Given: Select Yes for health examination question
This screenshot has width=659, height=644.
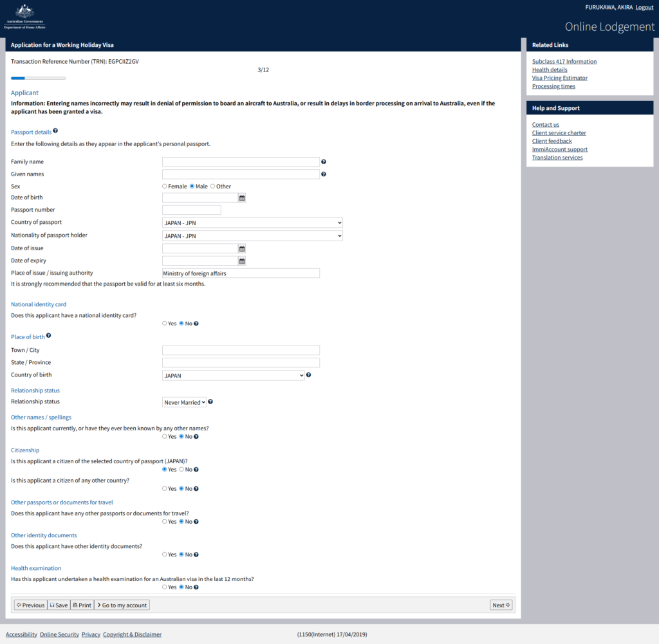Looking at the screenshot, I should 165,587.
